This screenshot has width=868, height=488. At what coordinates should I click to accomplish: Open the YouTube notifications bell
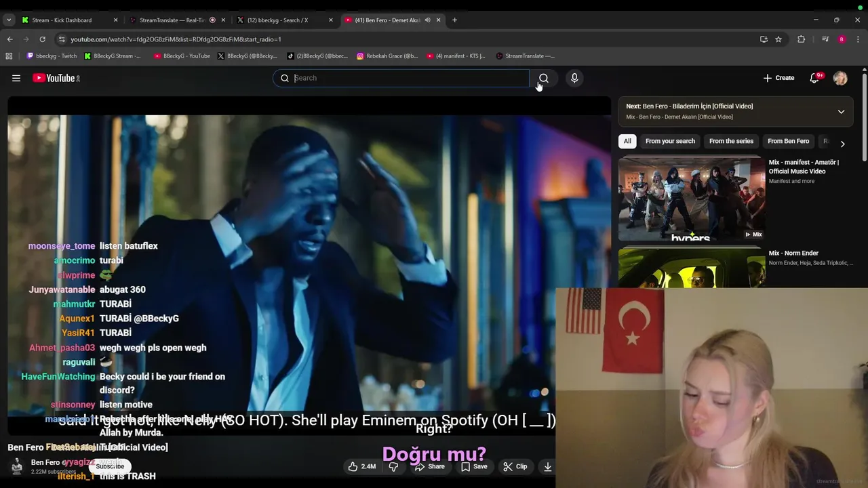pos(815,78)
